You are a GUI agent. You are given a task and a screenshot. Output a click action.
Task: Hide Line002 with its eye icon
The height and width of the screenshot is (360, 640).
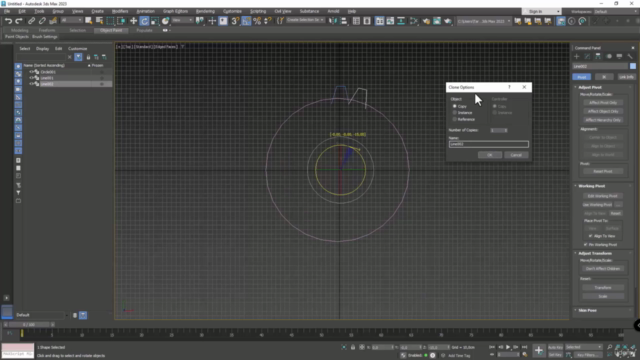(31, 84)
